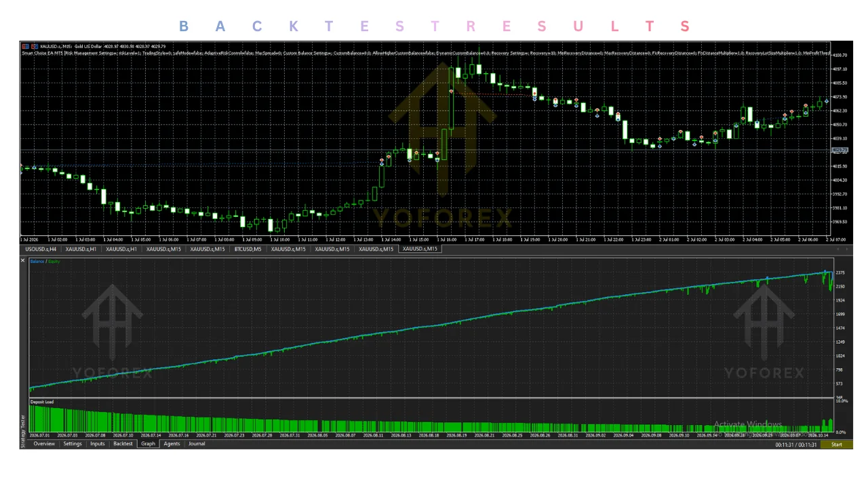Click the Equity legend label
Image resolution: width=868 pixels, height=488 pixels.
(x=54, y=261)
